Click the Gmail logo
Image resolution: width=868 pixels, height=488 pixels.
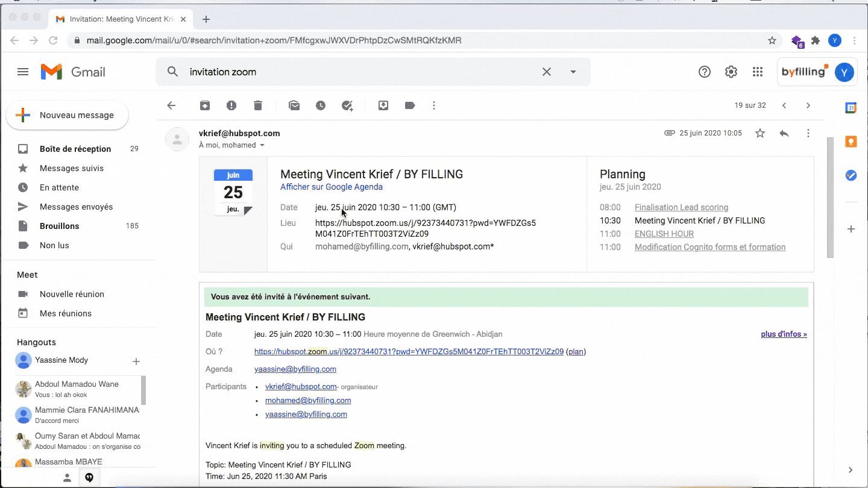tap(73, 72)
